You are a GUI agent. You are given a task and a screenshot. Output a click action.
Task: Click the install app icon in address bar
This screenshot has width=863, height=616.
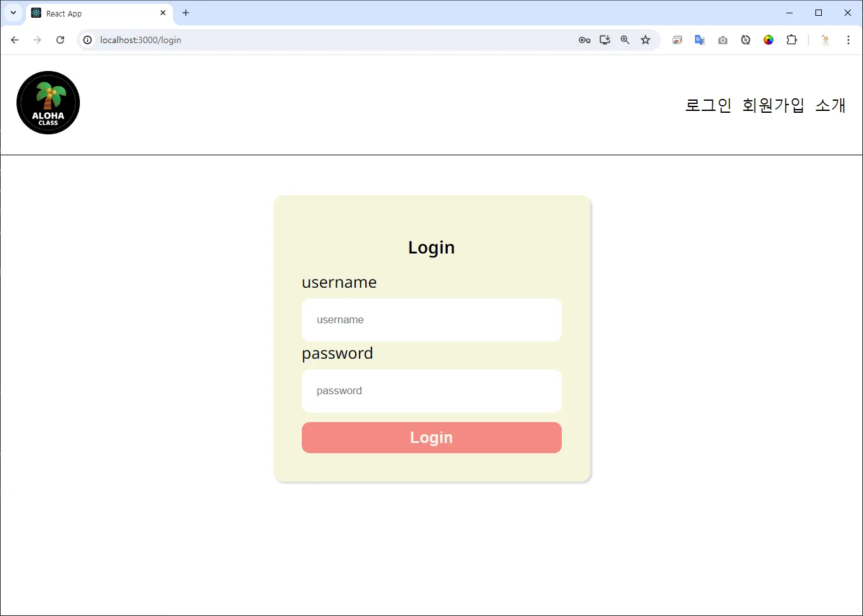coord(605,40)
